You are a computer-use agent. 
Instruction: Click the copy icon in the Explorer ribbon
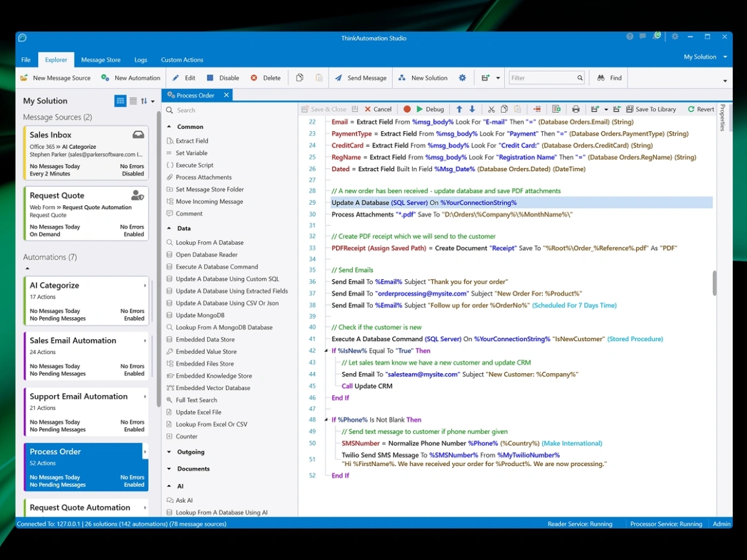pos(300,78)
